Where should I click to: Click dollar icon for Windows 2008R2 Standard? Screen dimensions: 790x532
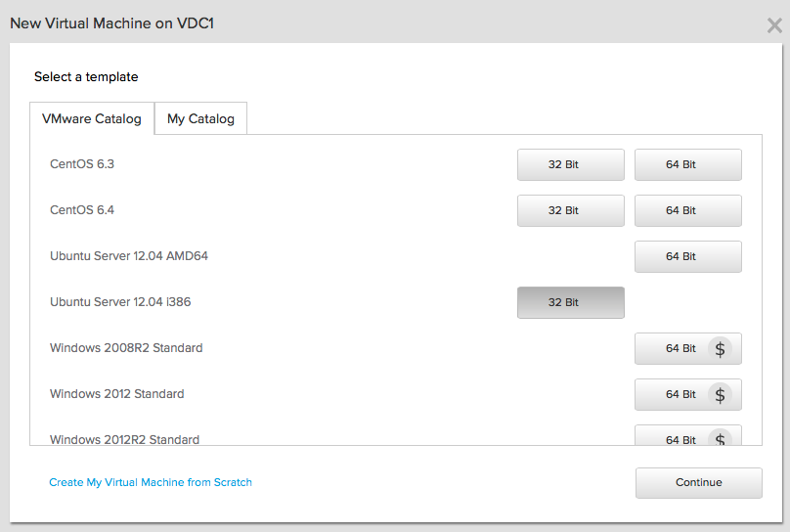click(x=721, y=348)
